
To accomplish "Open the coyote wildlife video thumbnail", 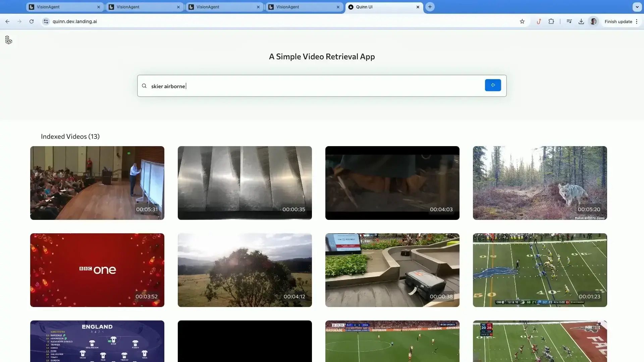I will click(x=540, y=183).
